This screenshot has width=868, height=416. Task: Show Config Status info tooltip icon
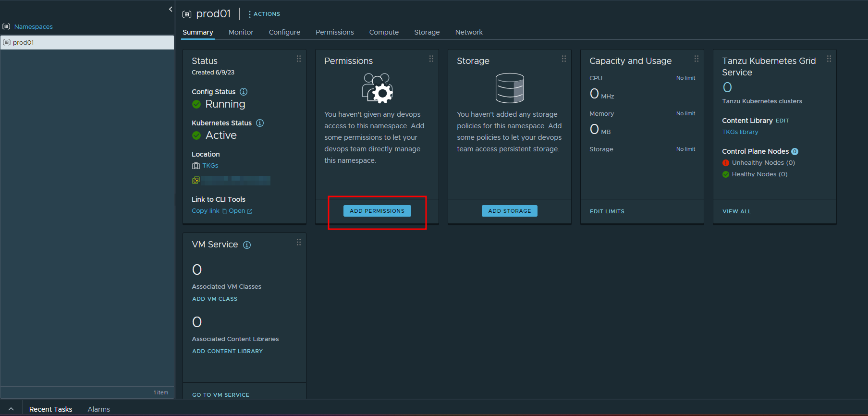[244, 92]
